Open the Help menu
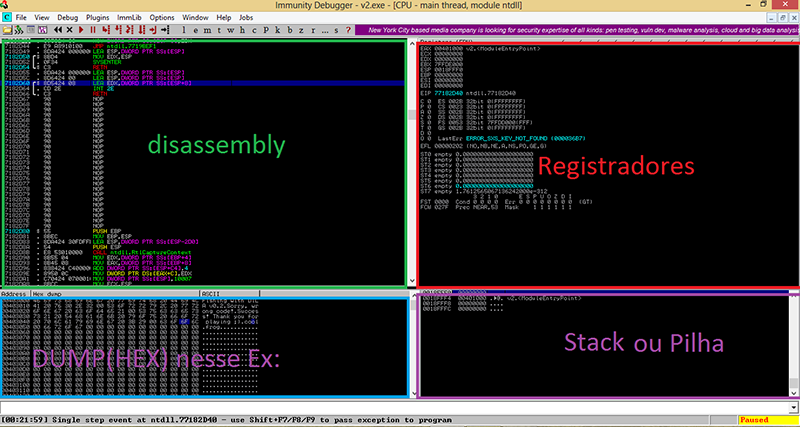The width and height of the screenshot is (800, 427). point(223,17)
